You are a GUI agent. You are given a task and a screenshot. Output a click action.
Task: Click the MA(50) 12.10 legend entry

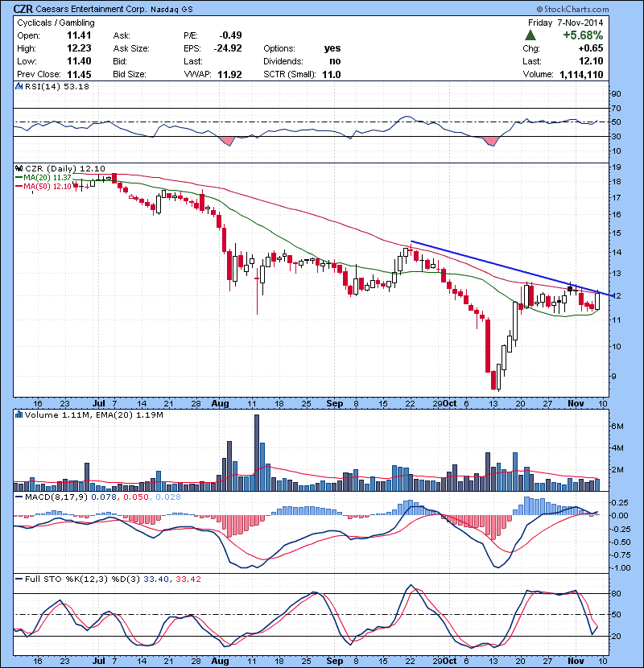(x=43, y=186)
